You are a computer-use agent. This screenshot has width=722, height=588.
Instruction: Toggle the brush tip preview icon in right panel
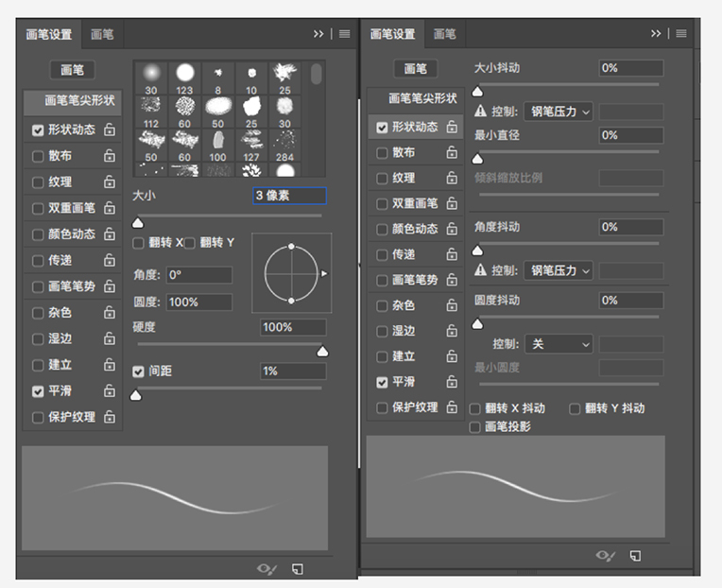[x=605, y=556]
